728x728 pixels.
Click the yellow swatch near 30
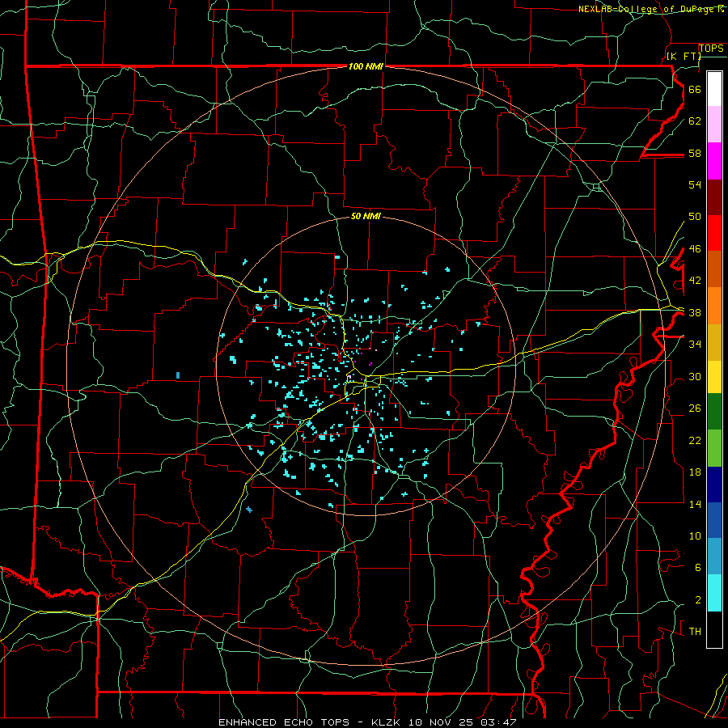pyautogui.click(x=714, y=377)
